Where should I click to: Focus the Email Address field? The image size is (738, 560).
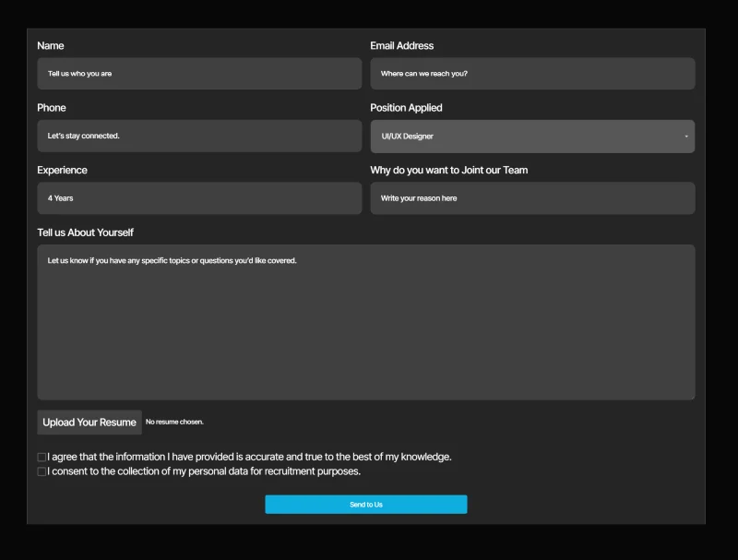coord(532,74)
